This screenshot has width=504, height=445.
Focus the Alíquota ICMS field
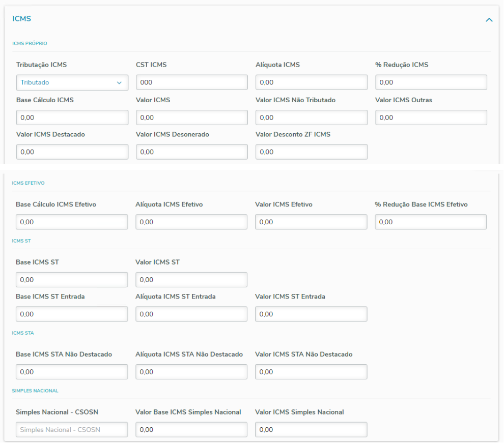[311, 82]
